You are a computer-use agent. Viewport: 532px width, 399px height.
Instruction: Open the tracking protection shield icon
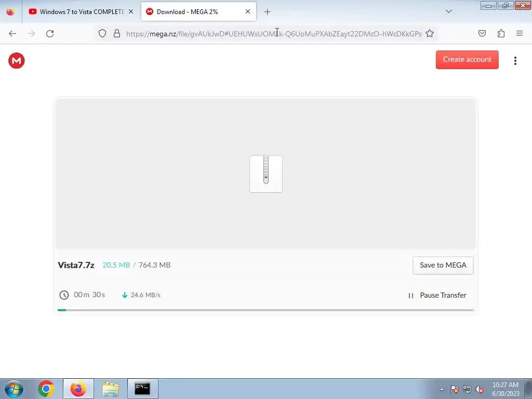click(102, 33)
